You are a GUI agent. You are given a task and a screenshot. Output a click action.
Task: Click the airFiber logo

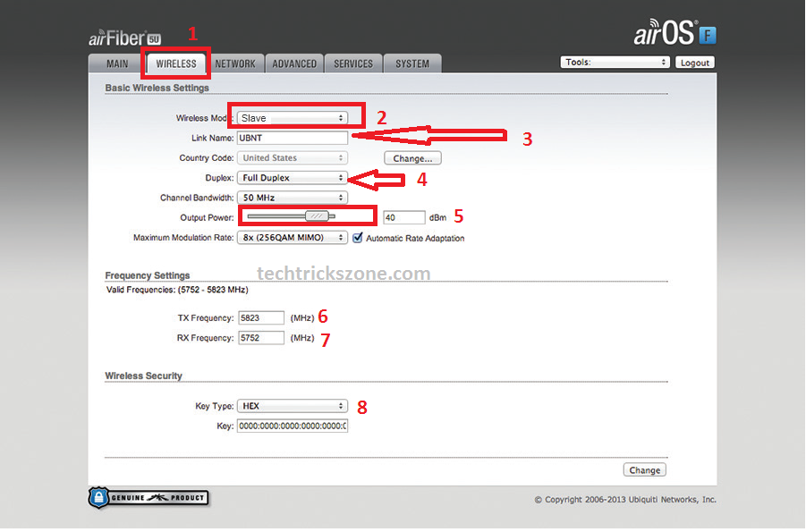pos(124,38)
